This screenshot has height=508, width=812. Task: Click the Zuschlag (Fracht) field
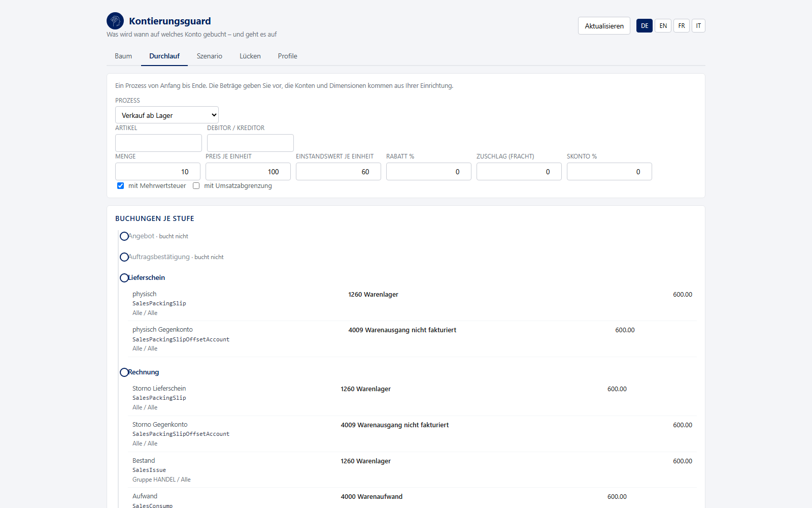pos(519,172)
